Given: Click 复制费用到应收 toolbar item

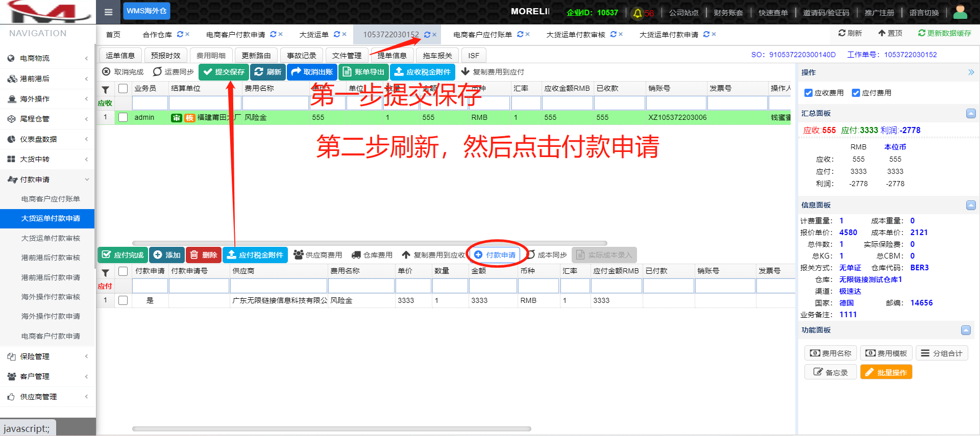Looking at the screenshot, I should 433,255.
